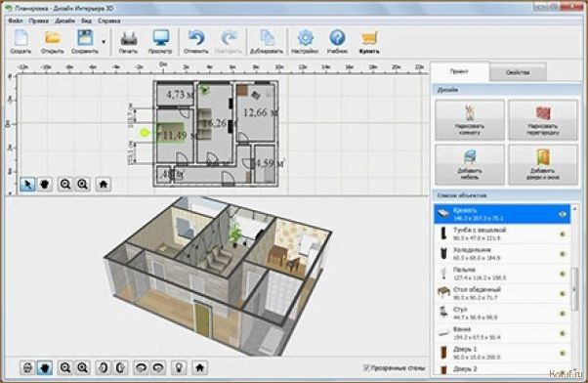Select the arrow pointer tool in 2D plan toolbar
This screenshot has width=588, height=383.
point(27,184)
